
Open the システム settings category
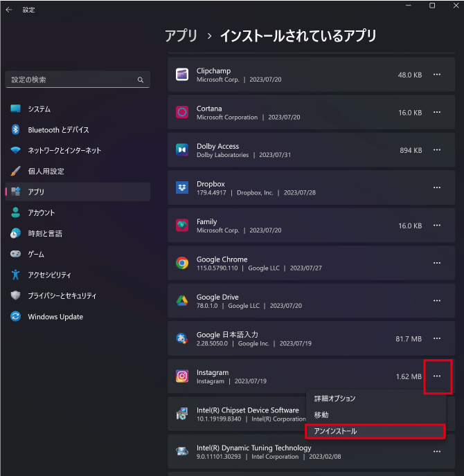tap(39, 109)
